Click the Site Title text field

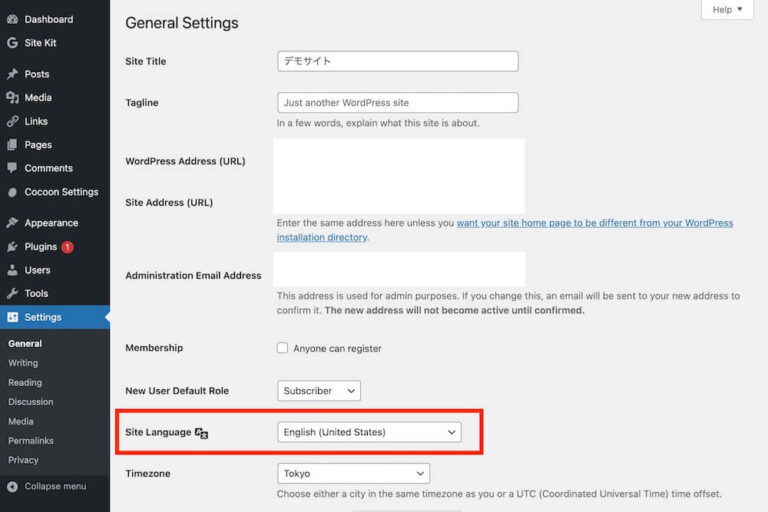coord(397,61)
